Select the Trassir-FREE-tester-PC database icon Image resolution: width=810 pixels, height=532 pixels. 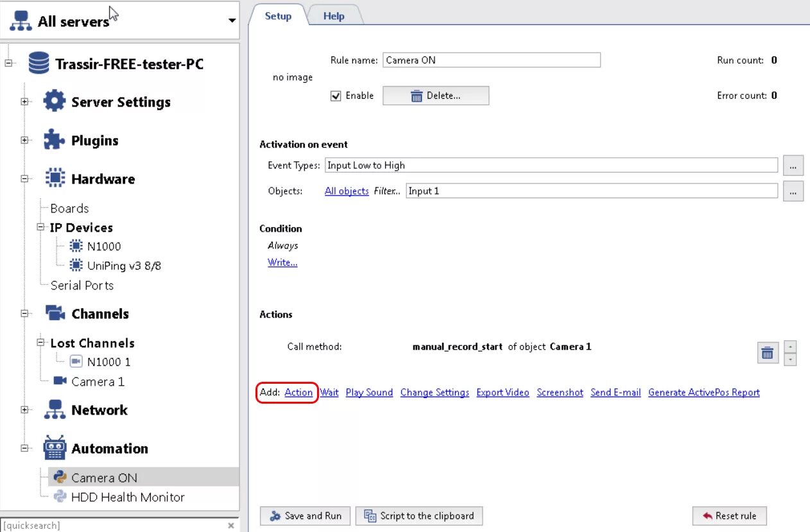[39, 64]
